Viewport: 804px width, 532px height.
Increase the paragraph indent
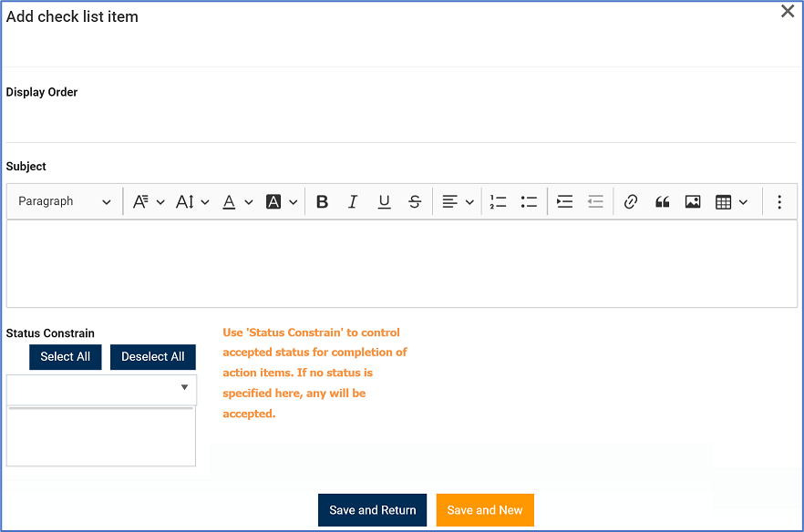coord(565,202)
